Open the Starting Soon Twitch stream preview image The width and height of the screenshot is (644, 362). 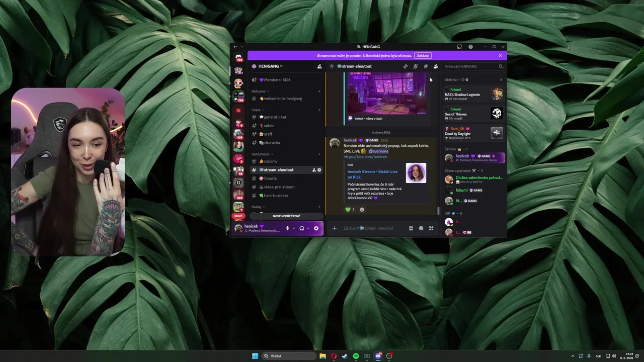(386, 93)
